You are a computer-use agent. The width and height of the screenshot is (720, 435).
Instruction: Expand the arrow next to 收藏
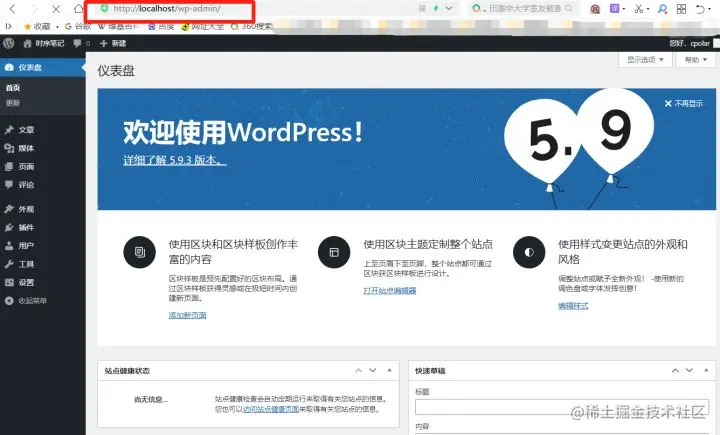pyautogui.click(x=57, y=27)
